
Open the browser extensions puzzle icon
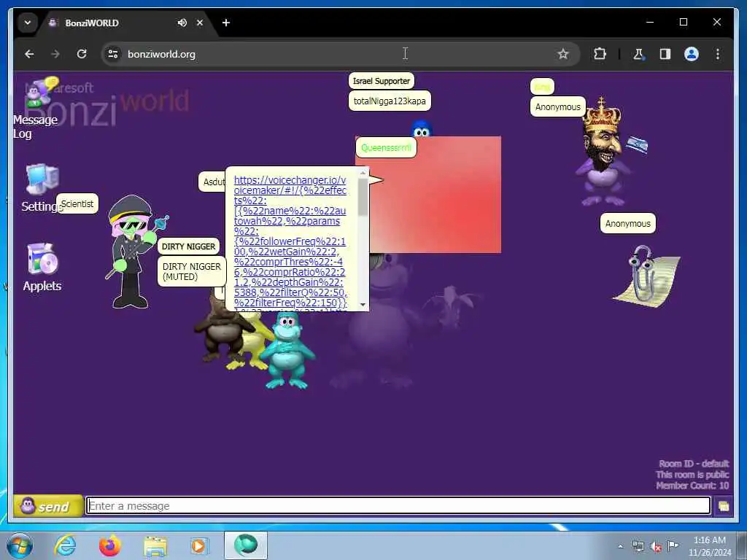600,54
